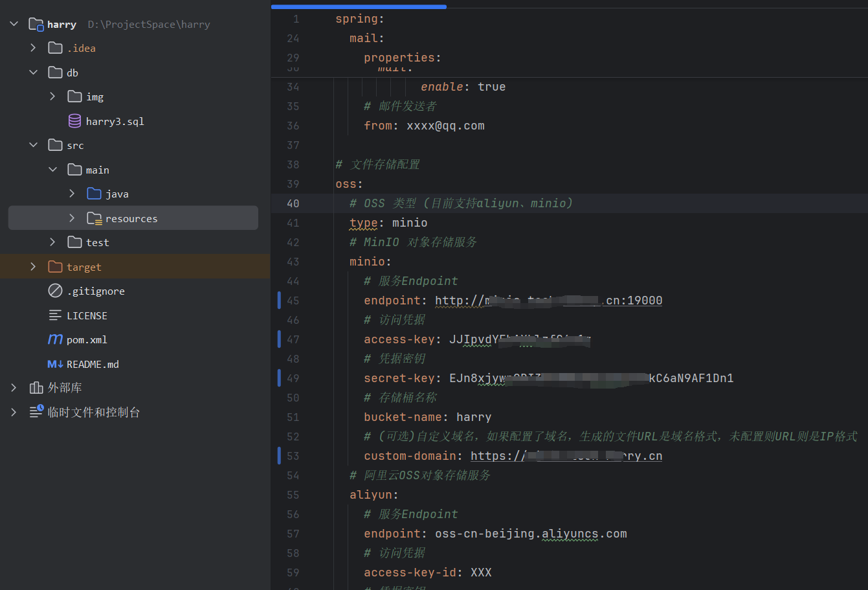The height and width of the screenshot is (590, 868).
Task: Expand the resources folder chevron
Action: [72, 218]
